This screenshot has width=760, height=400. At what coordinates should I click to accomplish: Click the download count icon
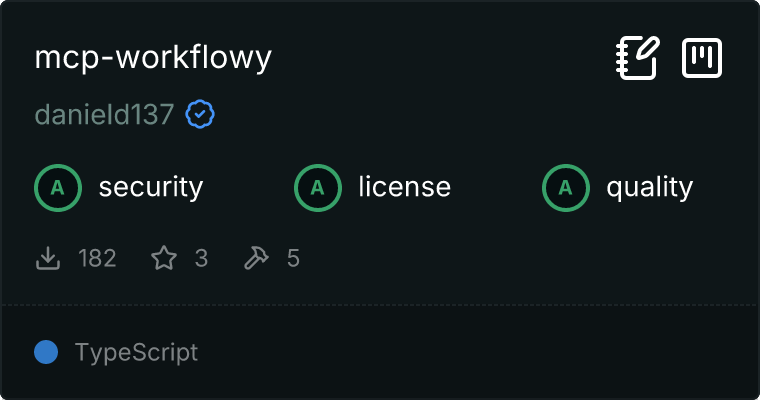click(x=48, y=258)
